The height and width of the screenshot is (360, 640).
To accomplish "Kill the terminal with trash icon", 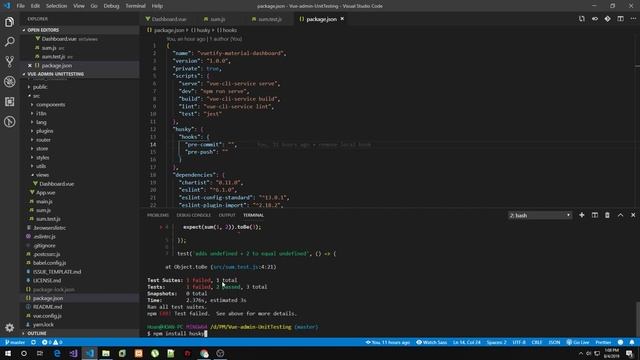I will pyautogui.click(x=607, y=215).
